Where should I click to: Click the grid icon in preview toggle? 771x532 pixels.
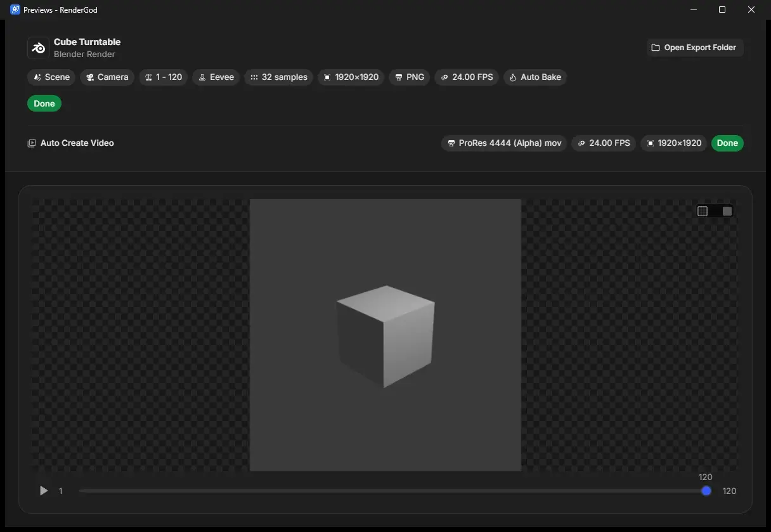pyautogui.click(x=703, y=211)
